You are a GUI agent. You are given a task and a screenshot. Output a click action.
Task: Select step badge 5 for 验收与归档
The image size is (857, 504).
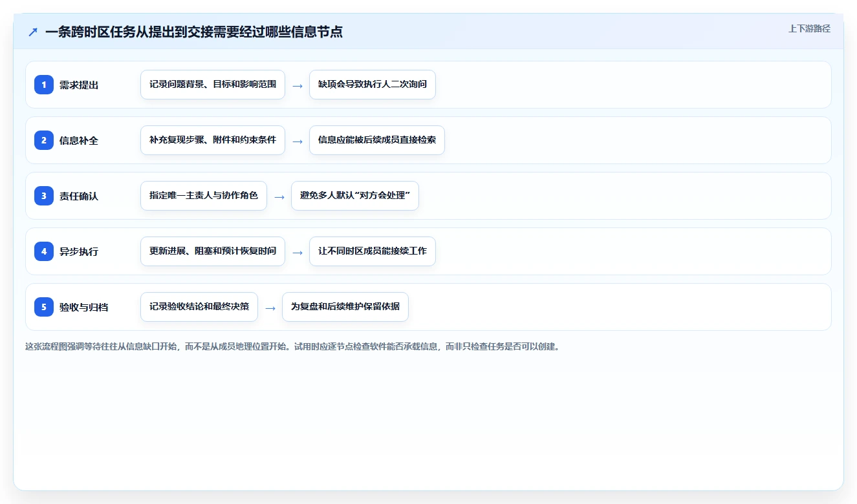tap(44, 307)
